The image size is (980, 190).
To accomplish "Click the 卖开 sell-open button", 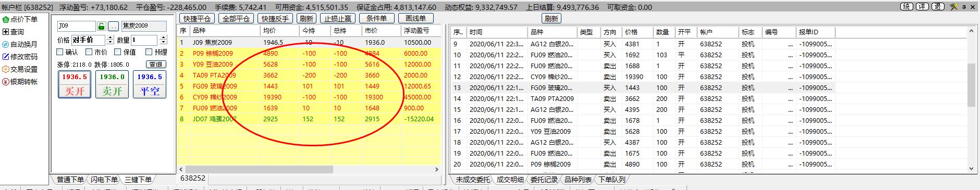I will pyautogui.click(x=112, y=84).
